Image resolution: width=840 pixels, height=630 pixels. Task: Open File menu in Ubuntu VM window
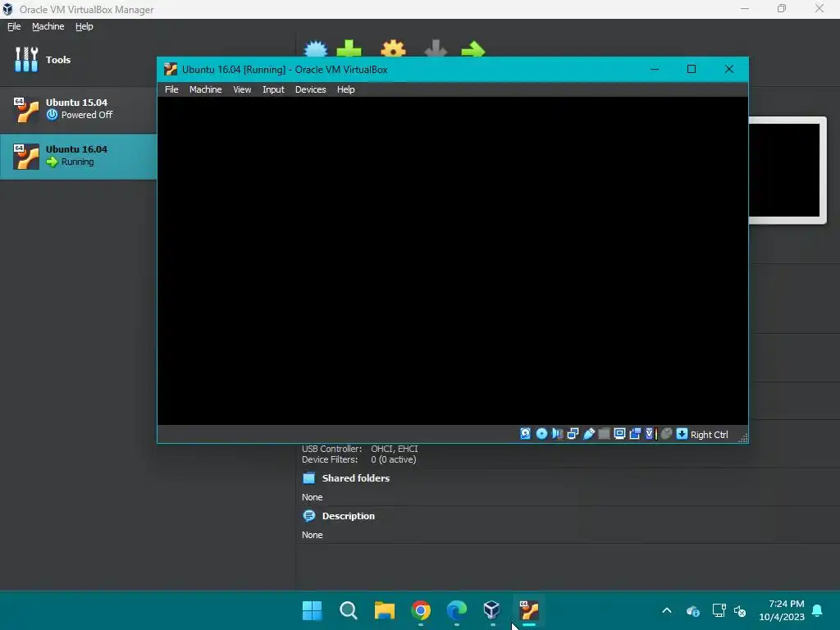[x=171, y=89]
